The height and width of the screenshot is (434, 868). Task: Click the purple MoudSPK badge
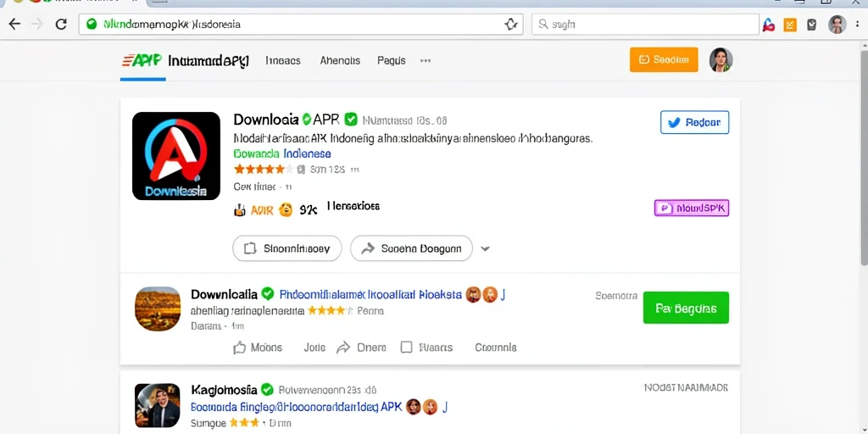692,209
